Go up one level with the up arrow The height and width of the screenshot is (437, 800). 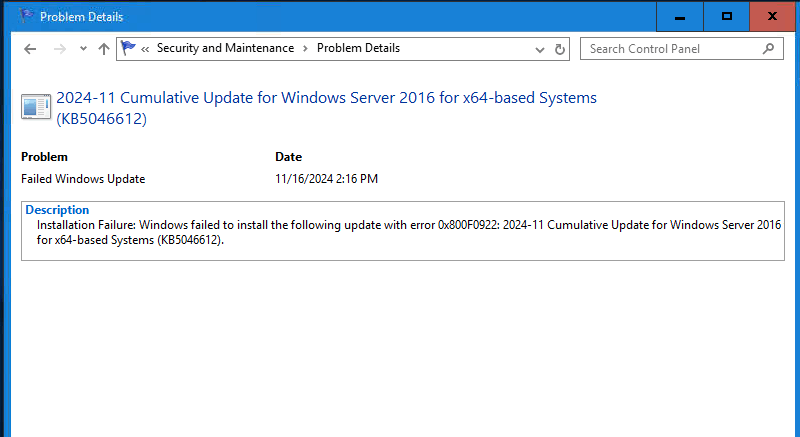coord(104,49)
